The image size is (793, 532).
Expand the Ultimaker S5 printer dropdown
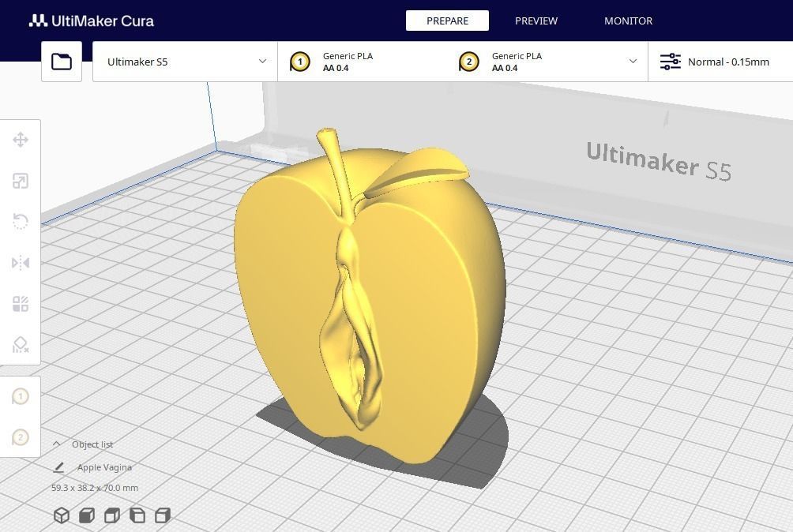click(185, 62)
